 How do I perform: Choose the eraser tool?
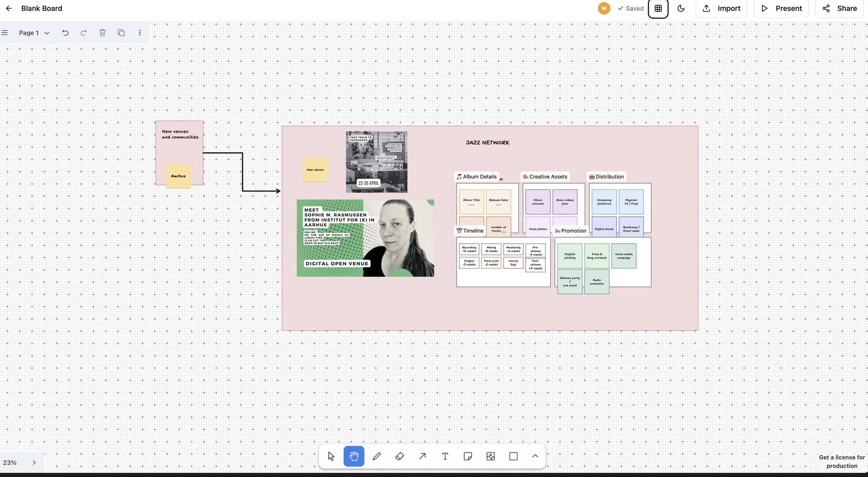click(x=399, y=456)
